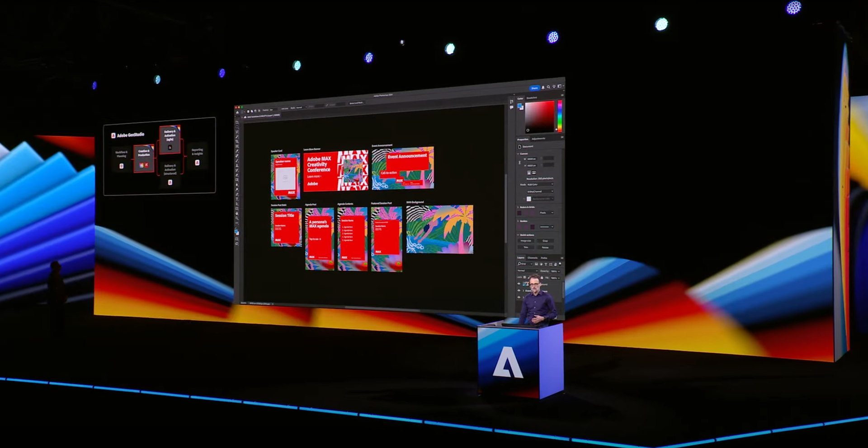Go to Photoshop Home screen icon
Screen dimensions: 868x448
pyautogui.click(x=237, y=112)
